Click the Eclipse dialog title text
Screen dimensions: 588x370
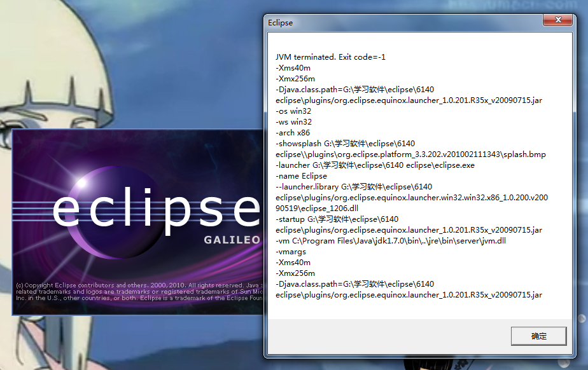tap(280, 23)
